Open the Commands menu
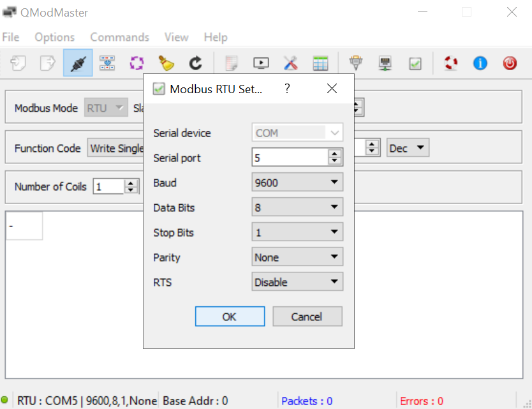 tap(119, 37)
